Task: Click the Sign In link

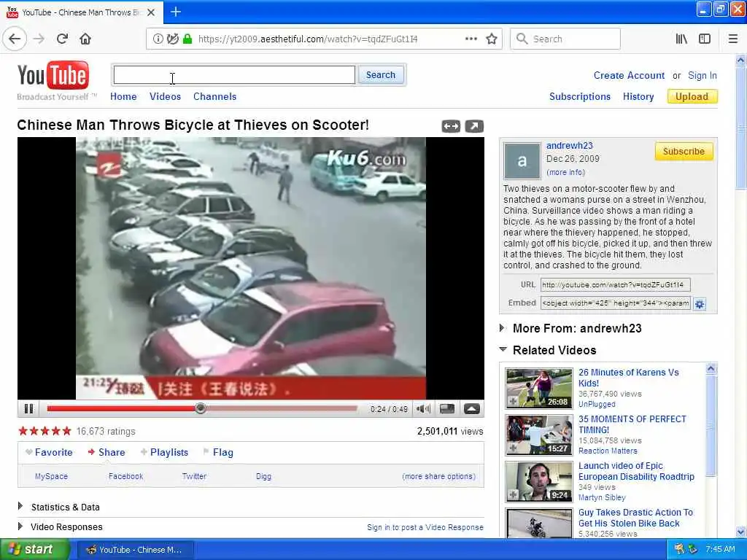Action: [703, 75]
